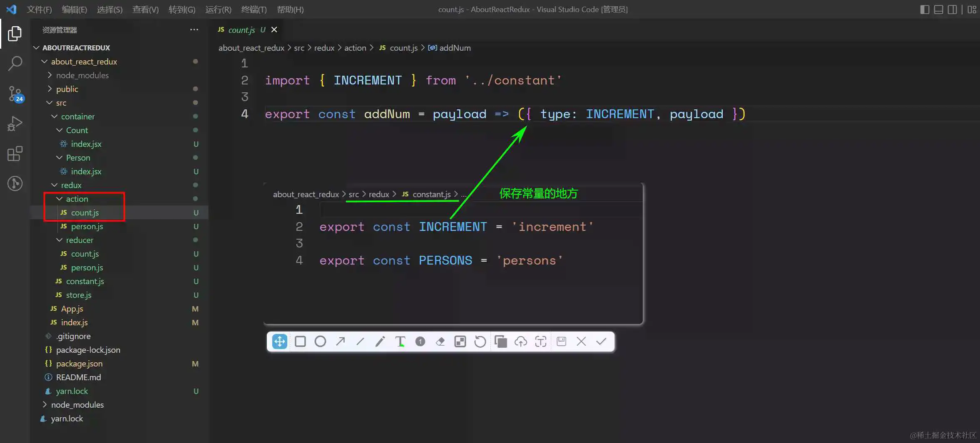
Task: Open the Extensions view
Action: point(15,153)
